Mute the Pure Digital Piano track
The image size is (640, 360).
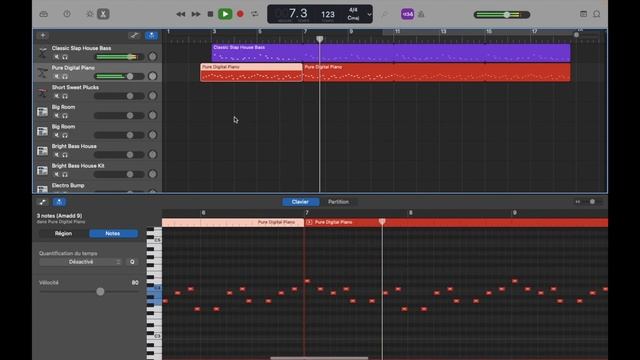57,76
